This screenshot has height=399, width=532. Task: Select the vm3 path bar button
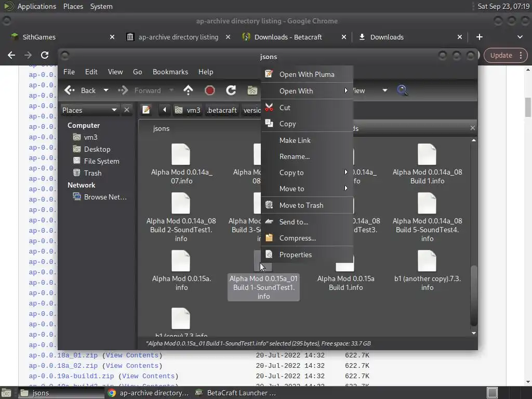point(188,110)
